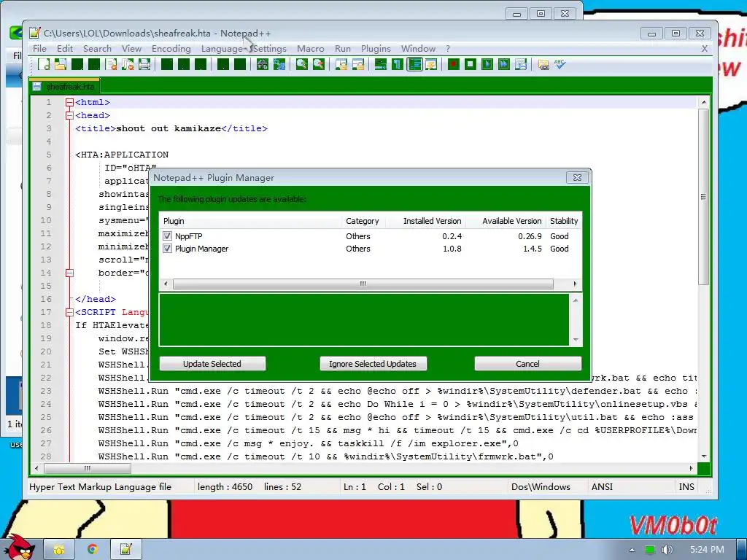The width and height of the screenshot is (747, 560).
Task: Click the Playback macro icon
Action: pyautogui.click(x=487, y=64)
